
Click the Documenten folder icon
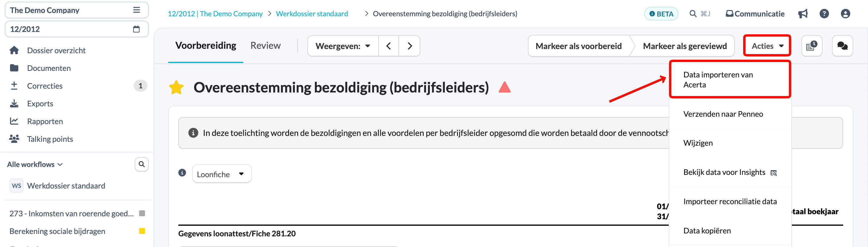[14, 68]
